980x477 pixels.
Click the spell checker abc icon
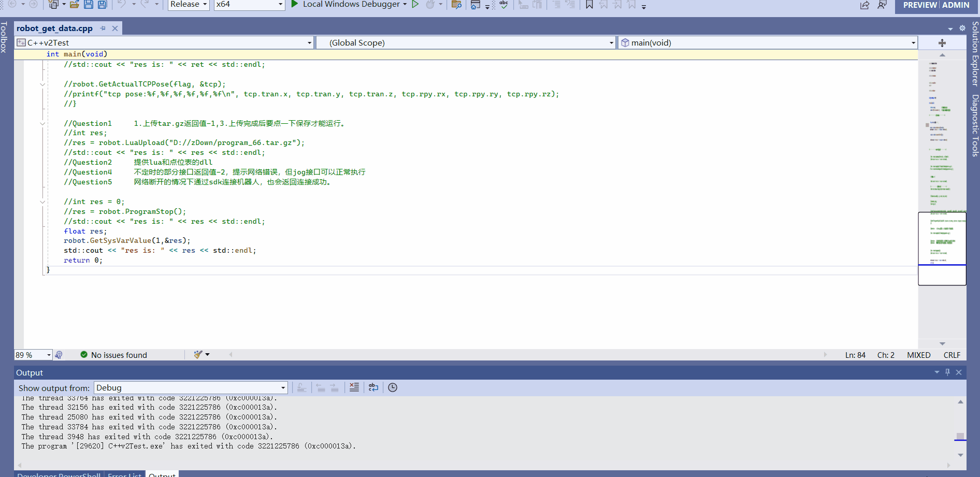coord(503,5)
